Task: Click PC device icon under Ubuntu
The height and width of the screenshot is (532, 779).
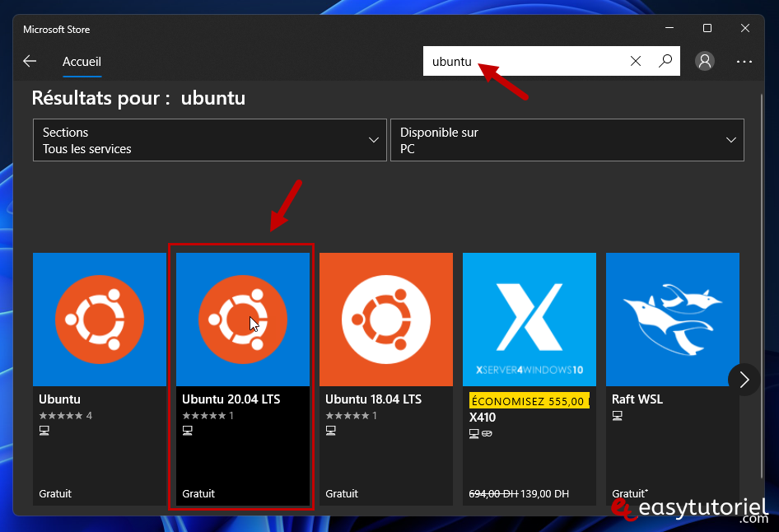Action: (x=44, y=431)
